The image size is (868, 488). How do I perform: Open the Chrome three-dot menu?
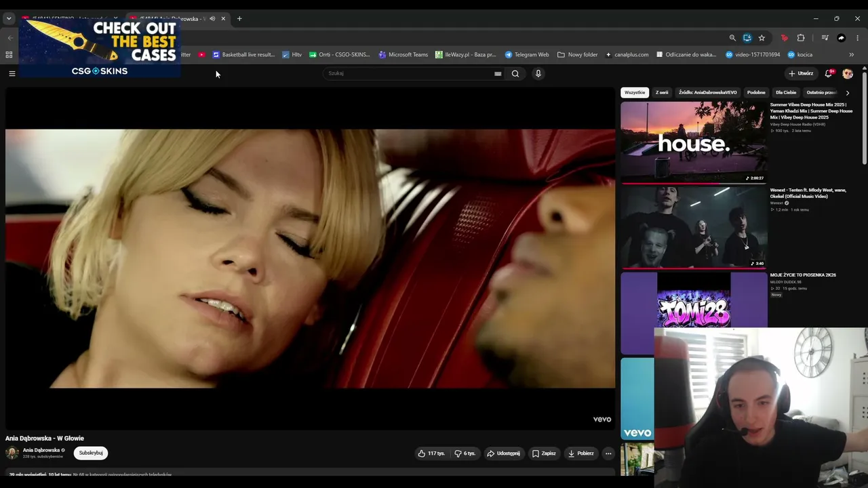[858, 38]
